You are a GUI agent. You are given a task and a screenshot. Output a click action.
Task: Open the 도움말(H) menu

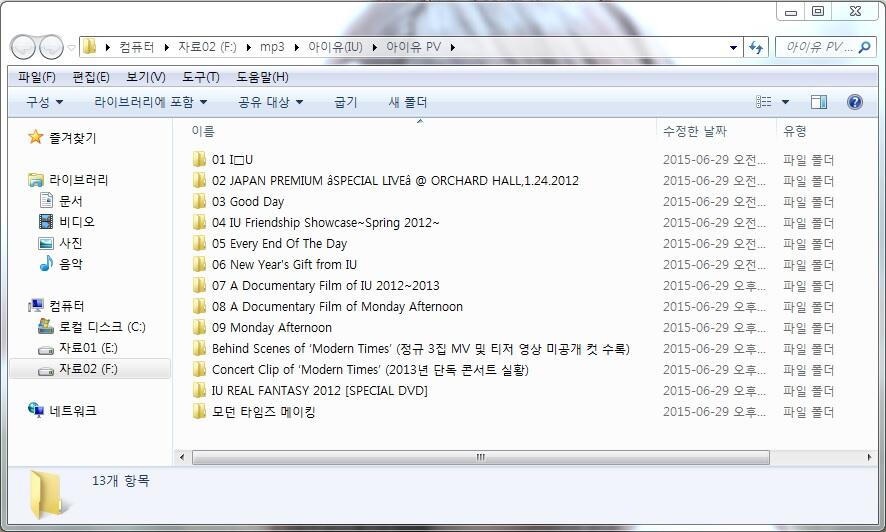pyautogui.click(x=262, y=77)
